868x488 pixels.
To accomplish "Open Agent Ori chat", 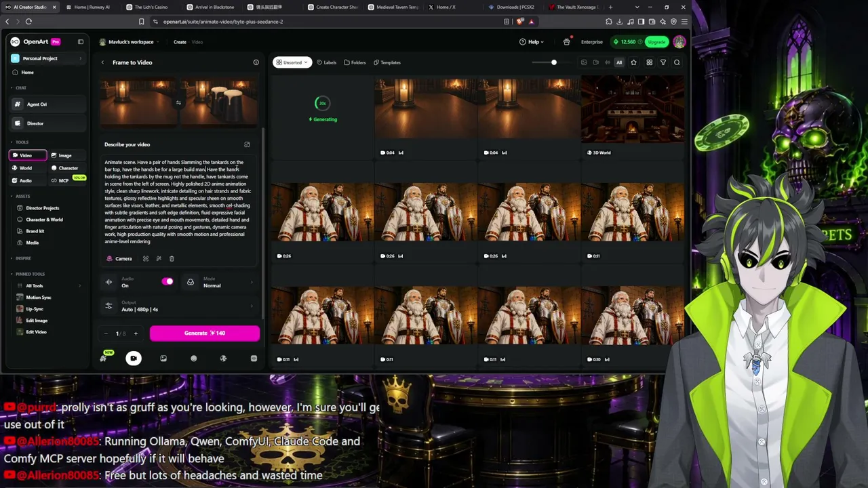I will tap(48, 104).
